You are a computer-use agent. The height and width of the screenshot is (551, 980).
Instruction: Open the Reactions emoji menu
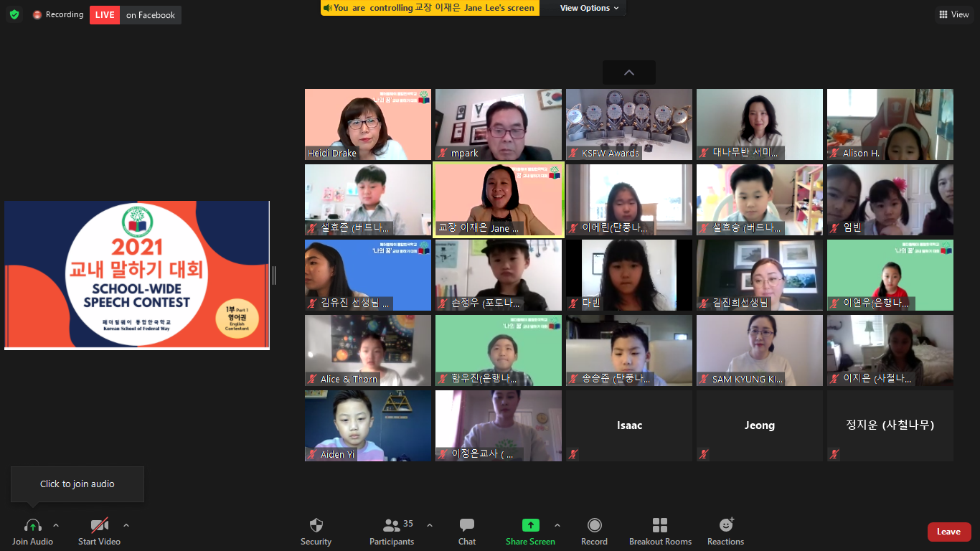click(725, 526)
